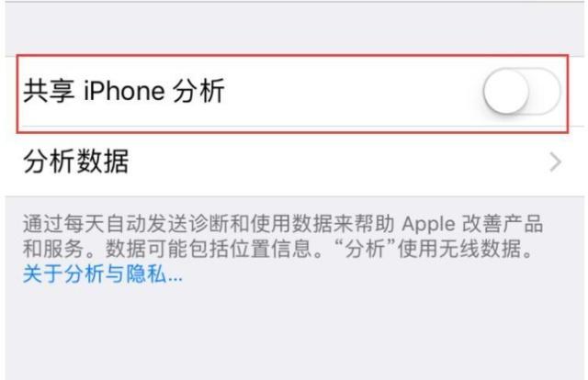Click the gray header area above the first row
Image resolution: width=588 pixels, height=380 pixels.
click(x=294, y=29)
